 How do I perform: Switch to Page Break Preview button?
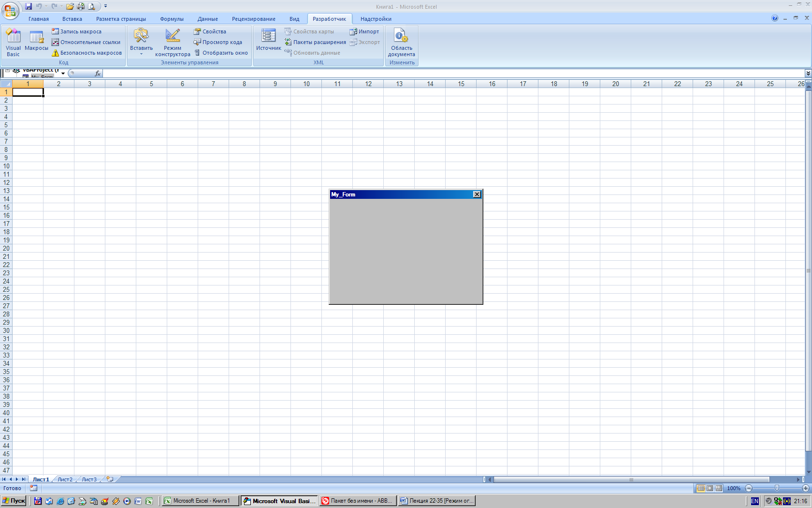tap(719, 488)
